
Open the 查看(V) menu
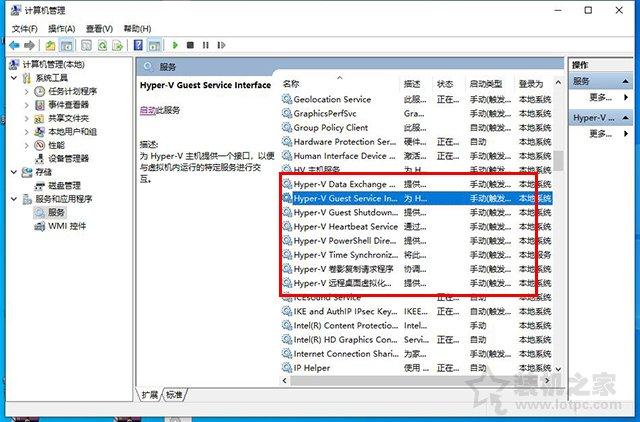tap(99, 29)
